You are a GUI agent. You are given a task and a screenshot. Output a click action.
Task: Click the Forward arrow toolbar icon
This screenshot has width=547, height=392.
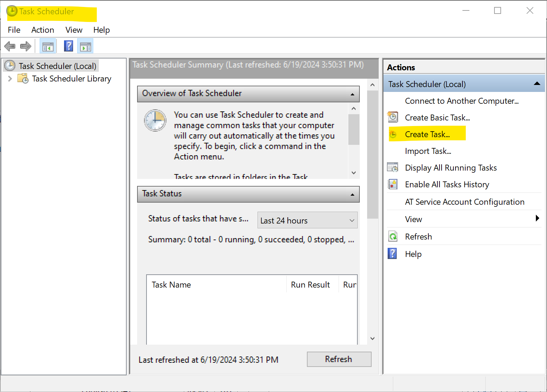pos(26,46)
